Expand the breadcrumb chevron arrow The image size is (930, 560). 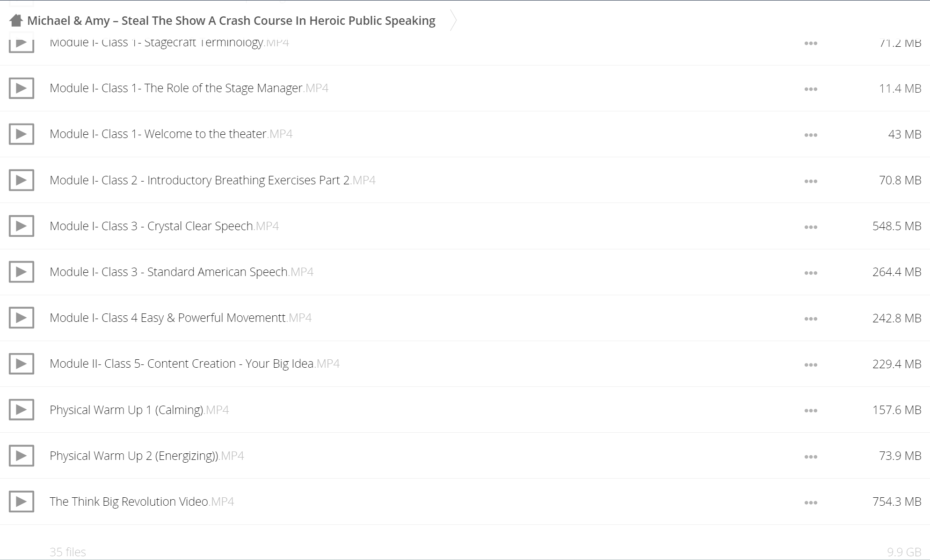[x=453, y=21]
